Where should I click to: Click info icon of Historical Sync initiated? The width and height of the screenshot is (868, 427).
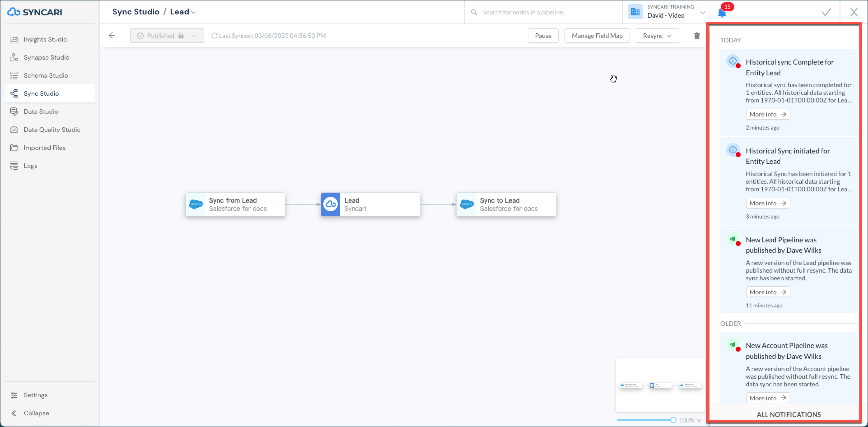(x=733, y=150)
